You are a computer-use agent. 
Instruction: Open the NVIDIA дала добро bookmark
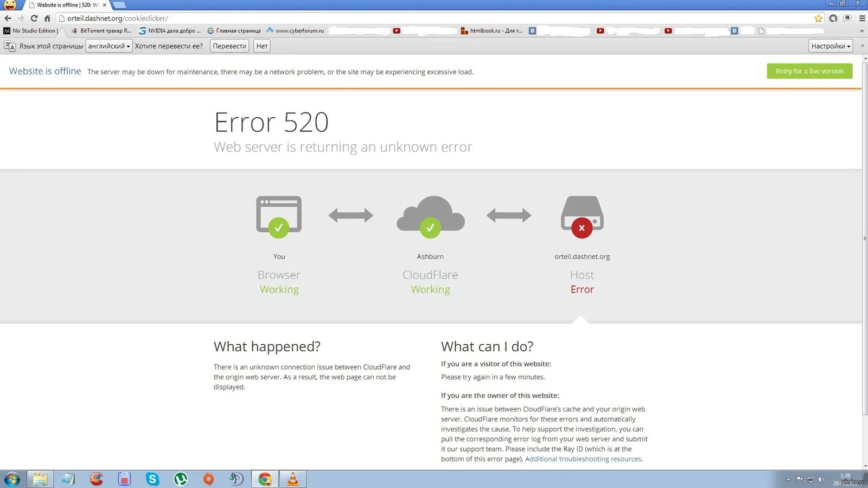pyautogui.click(x=170, y=31)
